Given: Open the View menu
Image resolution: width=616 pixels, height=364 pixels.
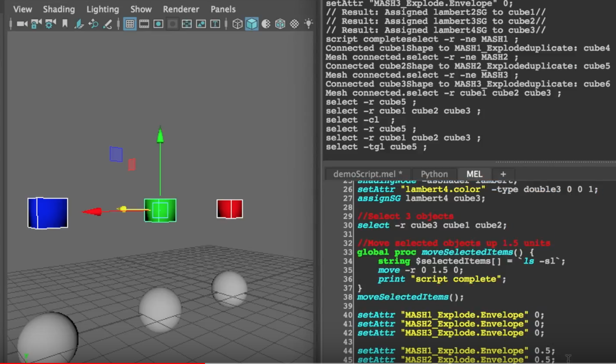Looking at the screenshot, I should click(23, 9).
